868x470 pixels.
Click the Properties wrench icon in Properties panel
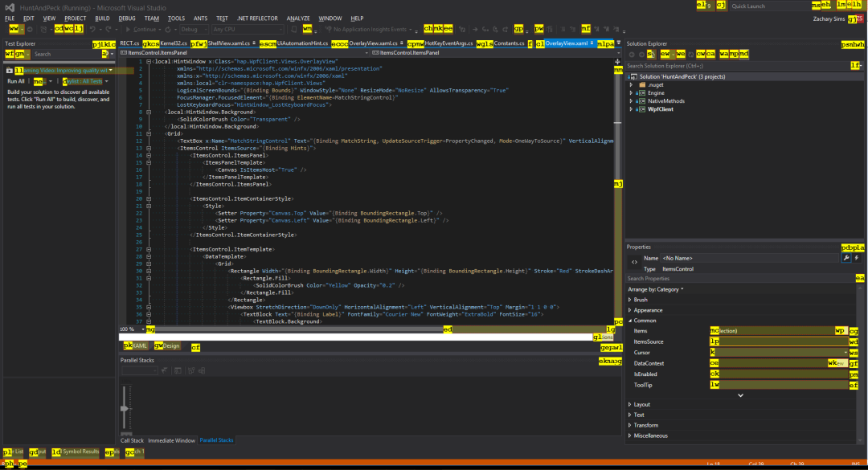pyautogui.click(x=845, y=258)
